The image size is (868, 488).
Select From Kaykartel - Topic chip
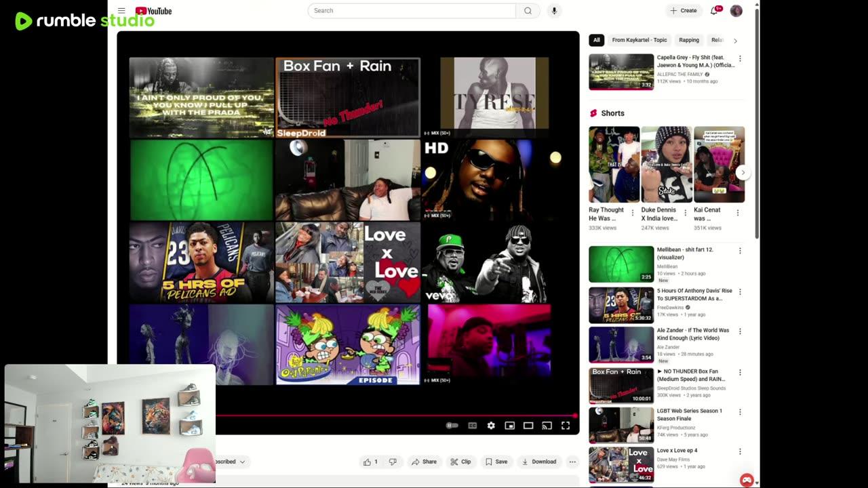click(x=639, y=40)
